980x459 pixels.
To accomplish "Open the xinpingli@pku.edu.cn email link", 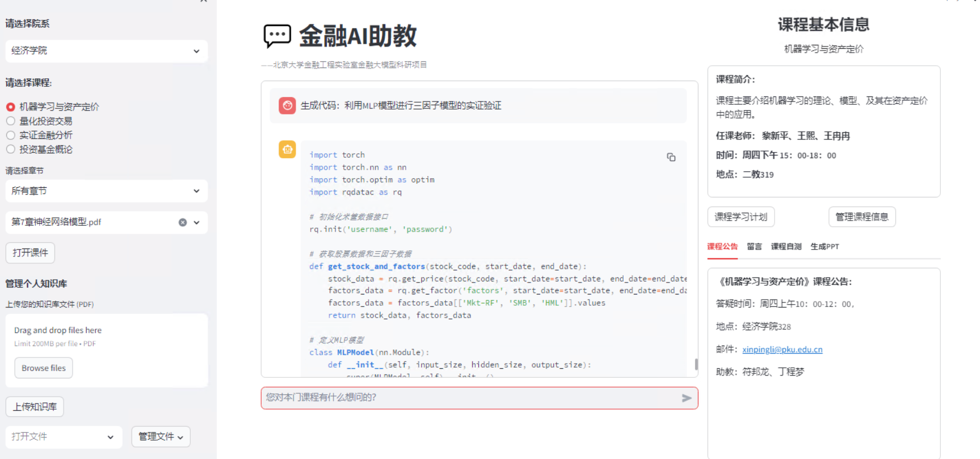I will point(782,349).
